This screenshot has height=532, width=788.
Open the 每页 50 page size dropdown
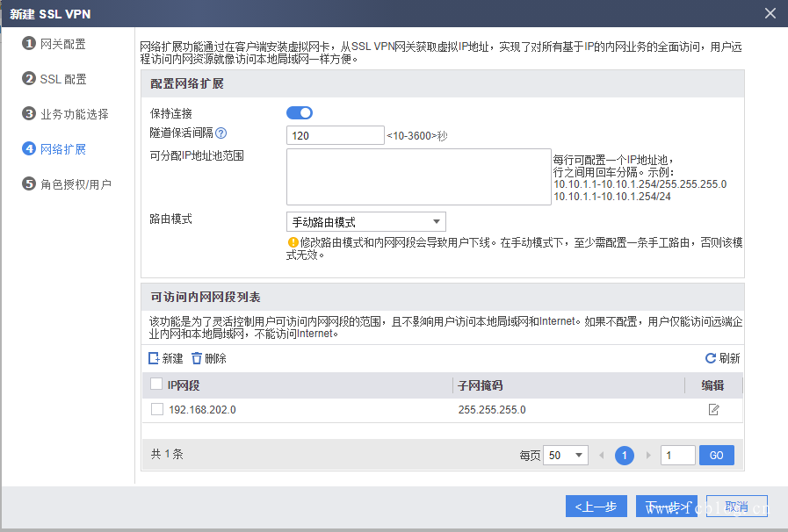(x=566, y=456)
